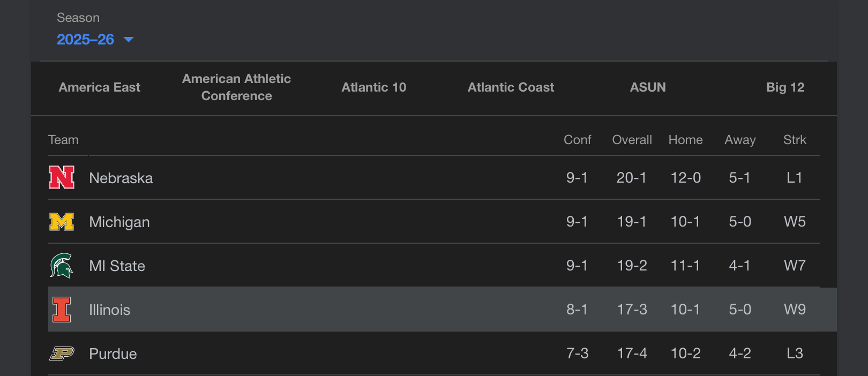This screenshot has width=868, height=376.
Task: Open the Michigan team name link
Action: 119,222
